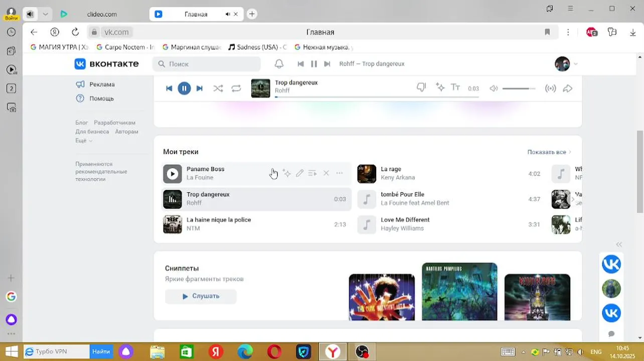Open a new browser tab
The width and height of the screenshot is (644, 361).
tap(252, 14)
